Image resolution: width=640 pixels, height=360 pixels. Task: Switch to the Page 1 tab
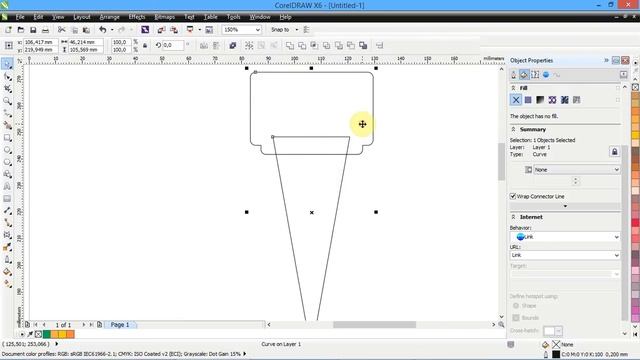pos(120,325)
